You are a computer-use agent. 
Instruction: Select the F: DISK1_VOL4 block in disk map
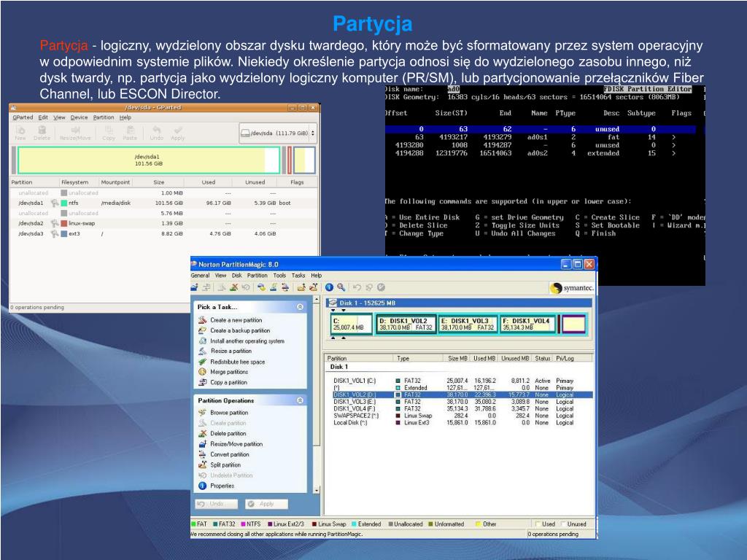pyautogui.click(x=528, y=324)
